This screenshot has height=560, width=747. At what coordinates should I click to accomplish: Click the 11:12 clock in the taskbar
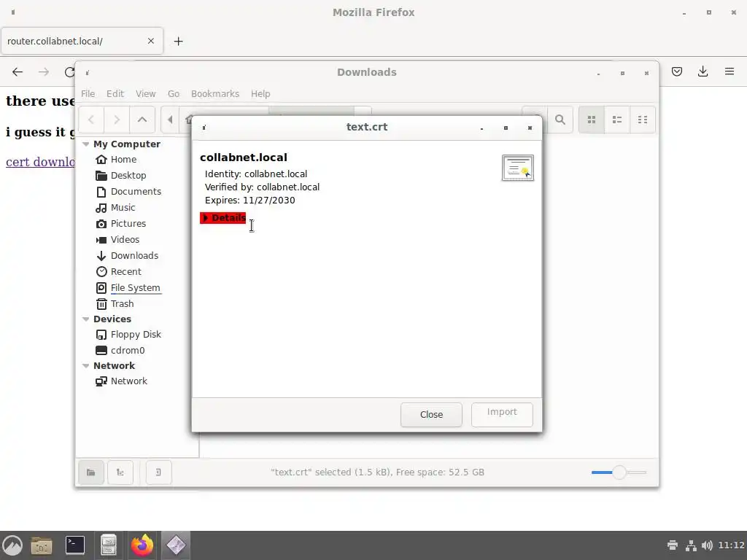731,545
